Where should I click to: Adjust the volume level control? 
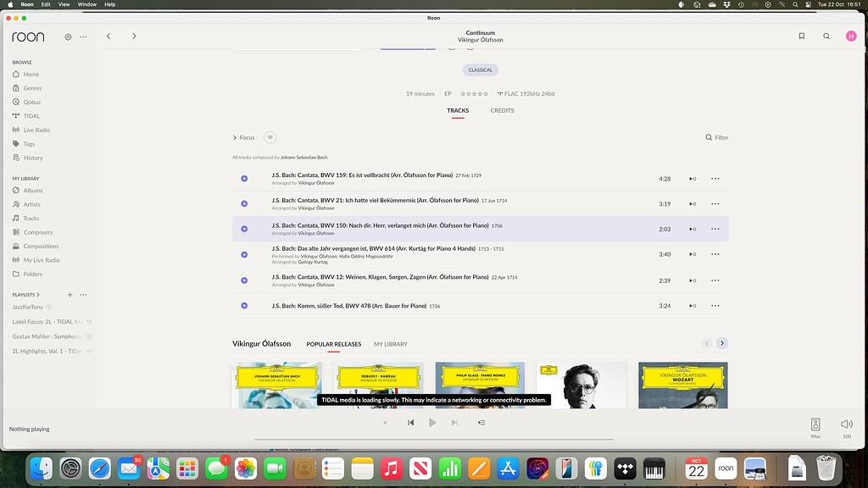[847, 424]
